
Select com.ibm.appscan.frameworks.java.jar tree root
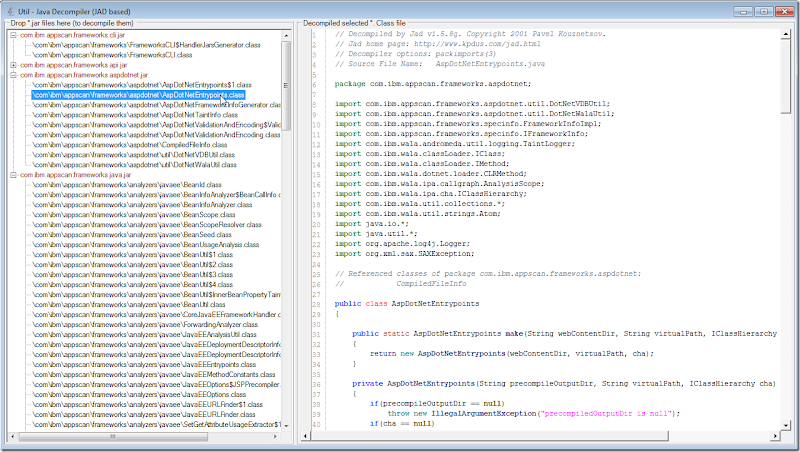76,175
